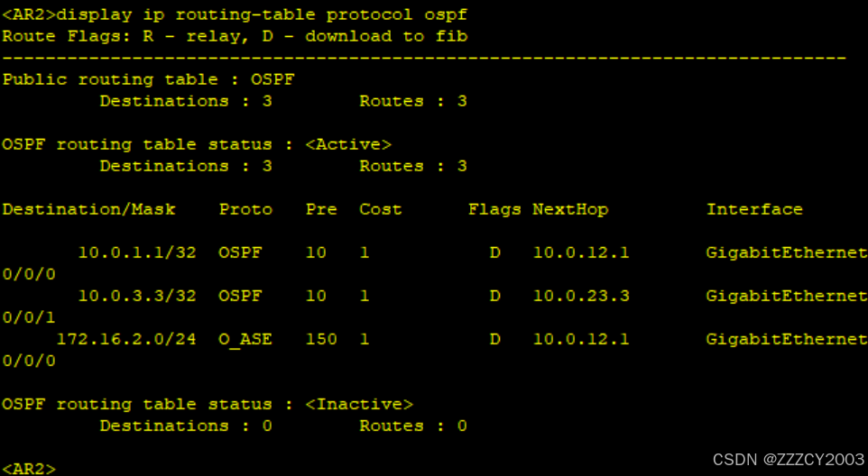Click the bottom <AR2> command prompt
868x476 pixels.
coord(29,469)
